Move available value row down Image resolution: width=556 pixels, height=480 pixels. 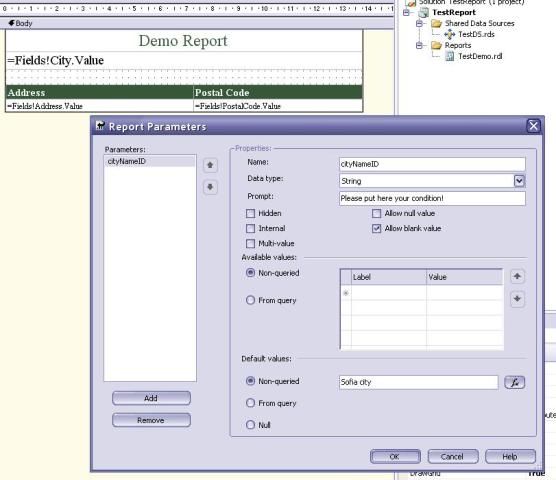point(517,299)
